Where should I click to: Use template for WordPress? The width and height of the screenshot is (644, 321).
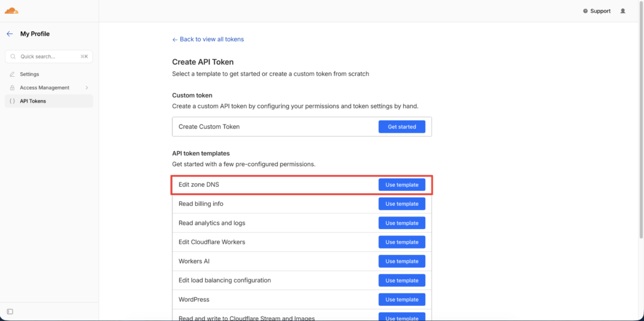click(x=402, y=300)
